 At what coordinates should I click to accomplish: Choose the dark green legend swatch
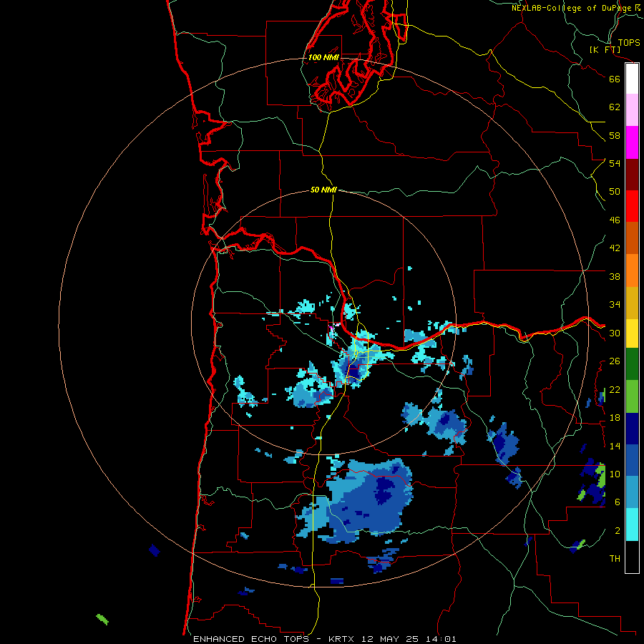(632, 364)
